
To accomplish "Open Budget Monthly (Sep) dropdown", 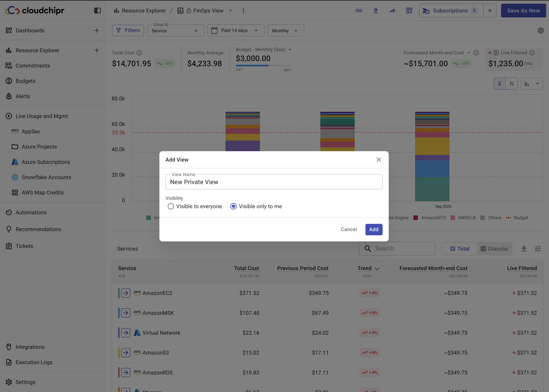I will tap(289, 50).
